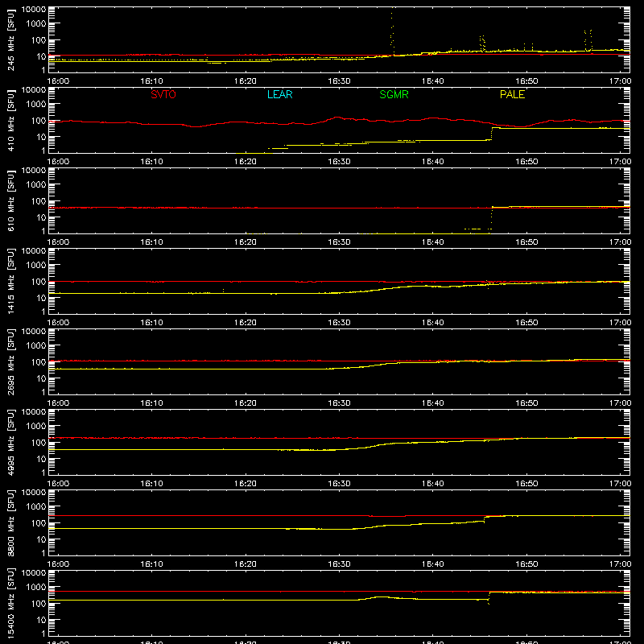Click the 17:00 label under the 245 MHz plot

pos(620,81)
